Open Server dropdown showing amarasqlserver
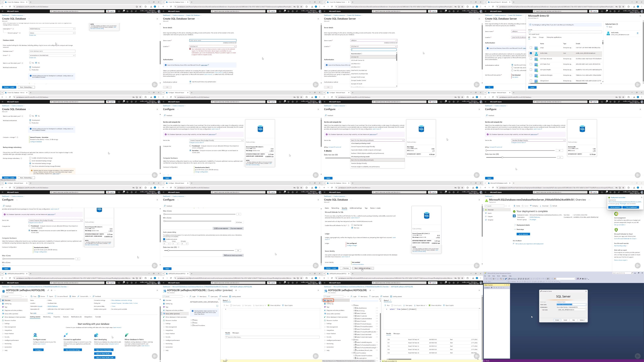 52,56
